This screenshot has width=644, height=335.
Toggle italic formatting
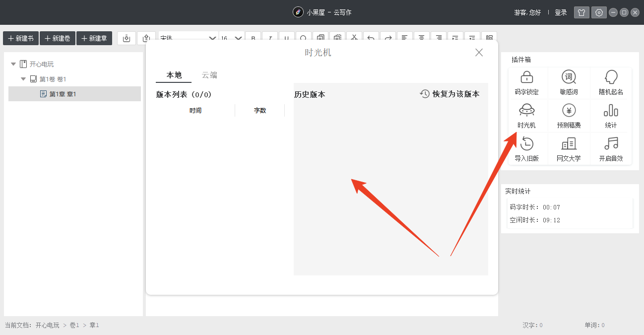[270, 38]
